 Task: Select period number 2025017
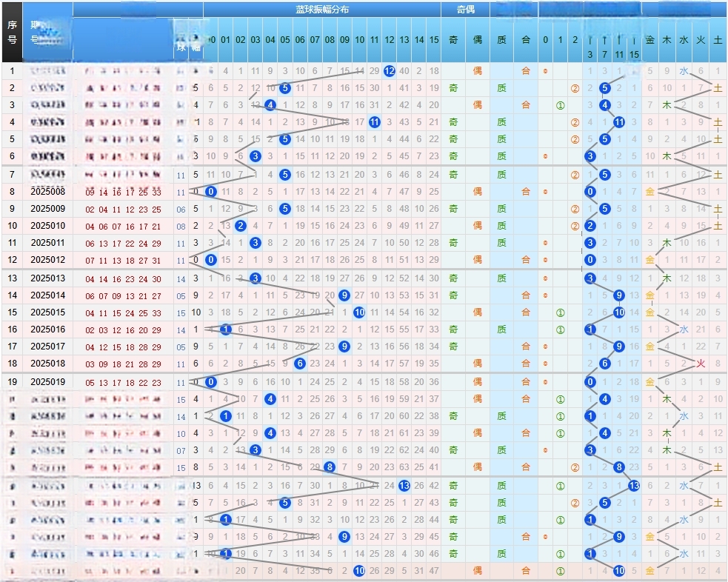point(48,347)
